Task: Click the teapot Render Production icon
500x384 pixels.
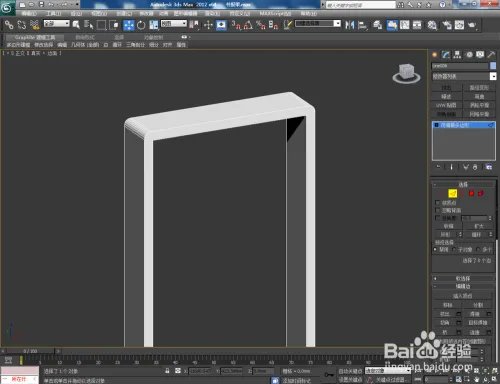Action: point(472,25)
